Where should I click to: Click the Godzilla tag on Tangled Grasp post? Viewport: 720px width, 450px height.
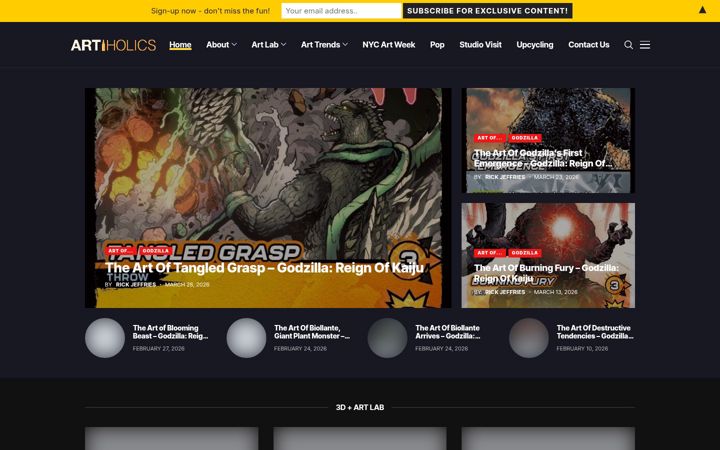click(155, 251)
